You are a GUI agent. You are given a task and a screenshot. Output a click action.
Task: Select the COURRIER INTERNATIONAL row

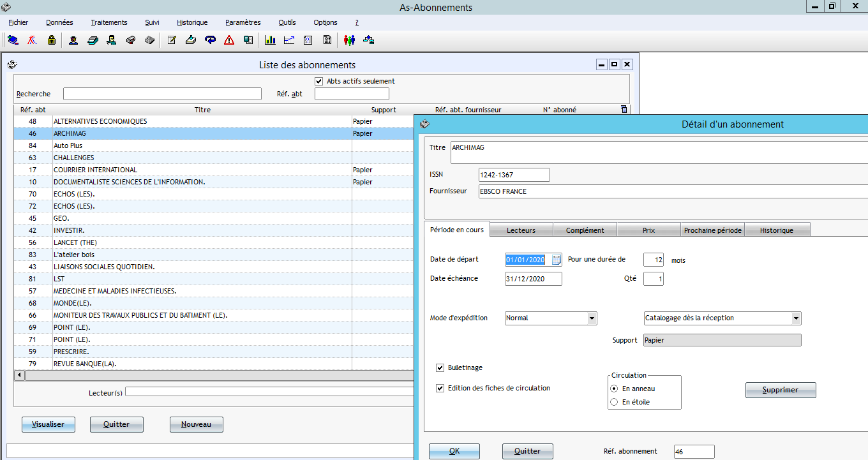click(214, 170)
